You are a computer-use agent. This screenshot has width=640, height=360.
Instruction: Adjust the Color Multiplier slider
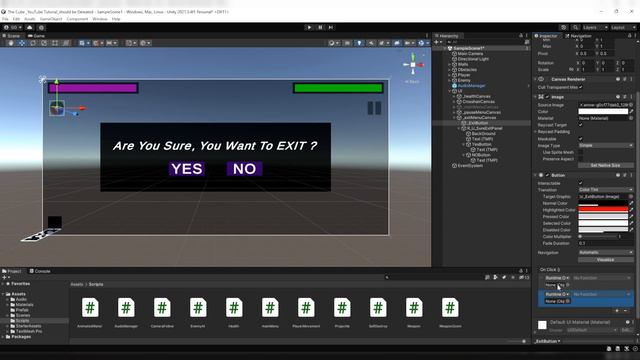pos(598,236)
